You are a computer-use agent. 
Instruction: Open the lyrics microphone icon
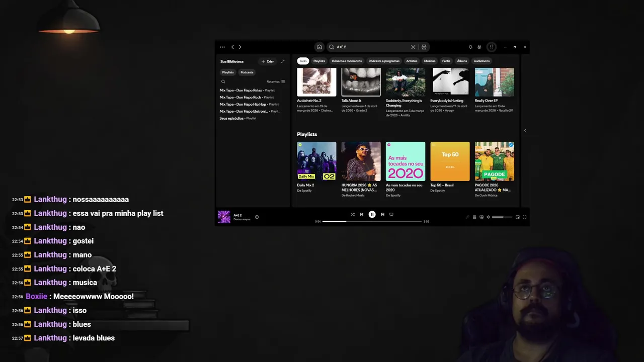(x=467, y=217)
